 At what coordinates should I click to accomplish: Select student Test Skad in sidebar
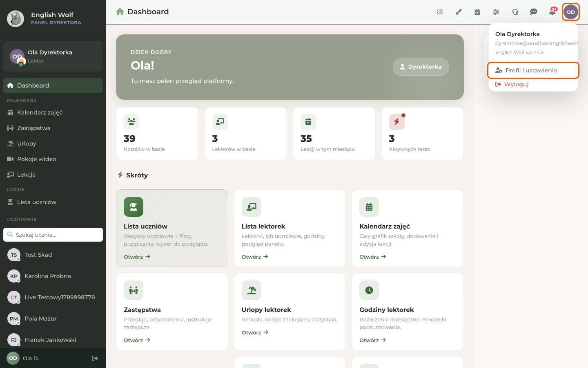[x=53, y=255]
